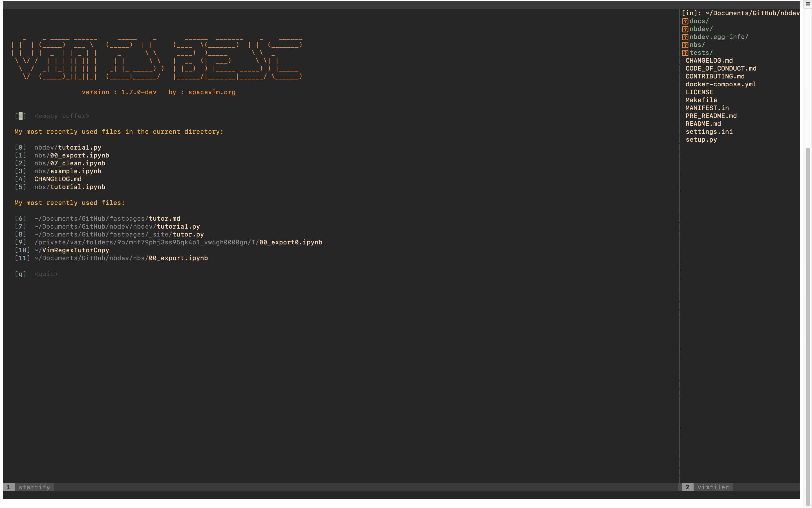Screen dimensions: 812x508
Task: Open docs/ directory name in file tree
Action: pyautogui.click(x=699, y=21)
